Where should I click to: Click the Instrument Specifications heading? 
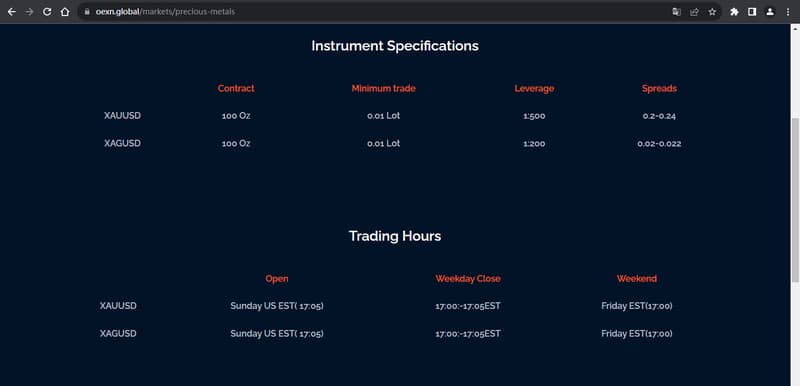click(395, 46)
